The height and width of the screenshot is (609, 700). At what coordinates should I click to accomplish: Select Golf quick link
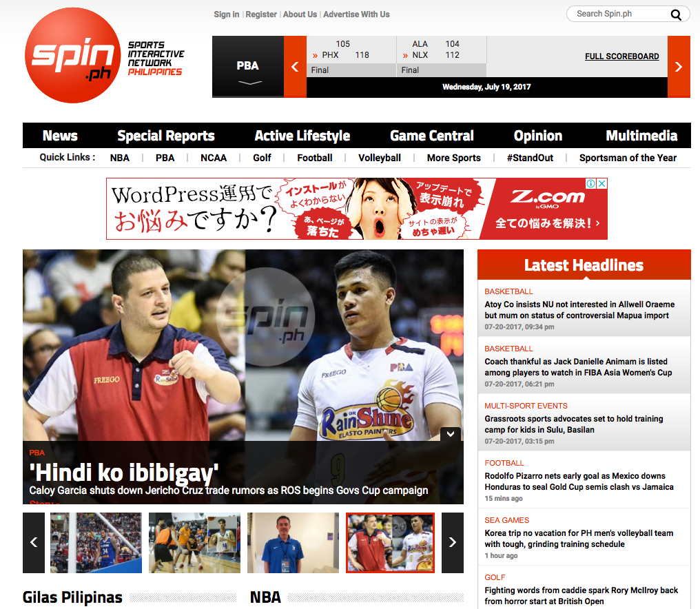(262, 158)
